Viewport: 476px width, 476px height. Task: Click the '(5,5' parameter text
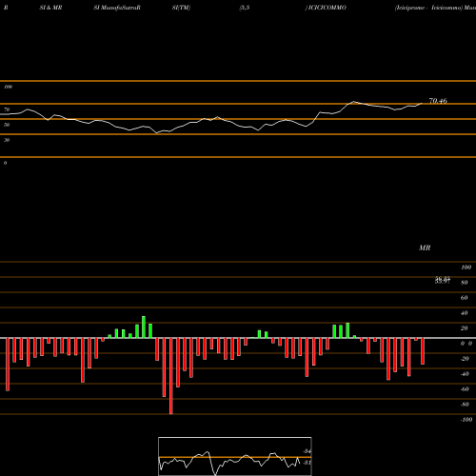(245, 8)
